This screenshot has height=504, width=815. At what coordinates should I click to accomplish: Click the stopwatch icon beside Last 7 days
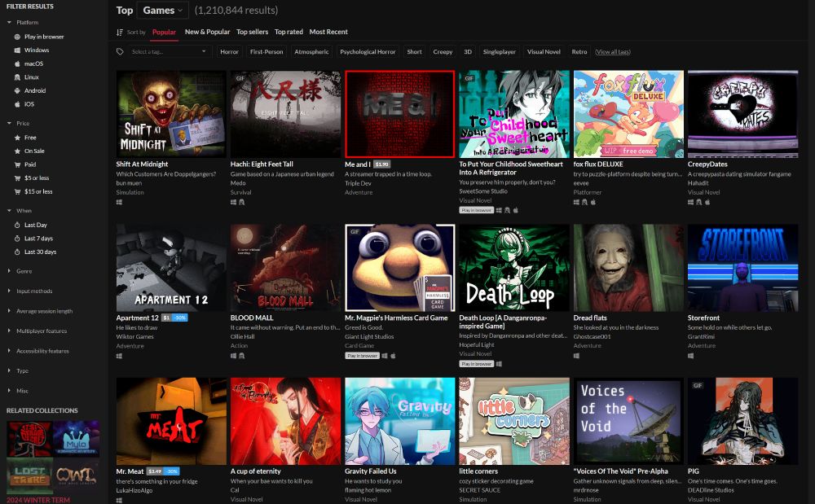[17, 239]
